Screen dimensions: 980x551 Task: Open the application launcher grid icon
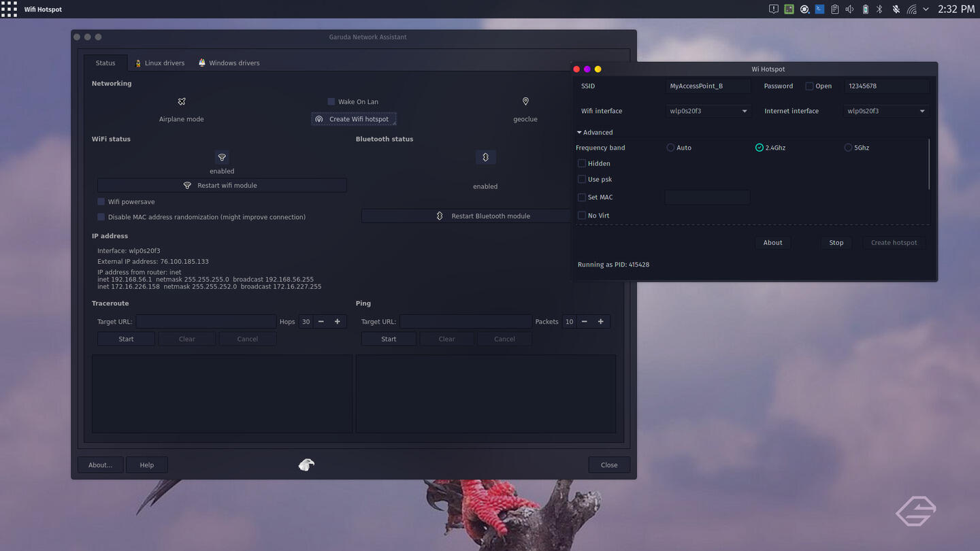9,9
